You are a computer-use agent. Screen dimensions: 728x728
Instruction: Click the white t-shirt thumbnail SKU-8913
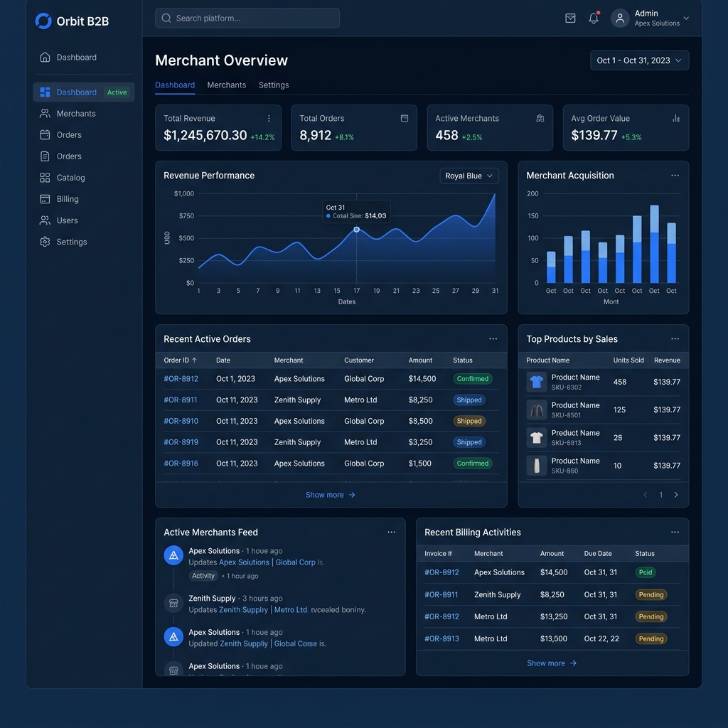[x=537, y=437]
